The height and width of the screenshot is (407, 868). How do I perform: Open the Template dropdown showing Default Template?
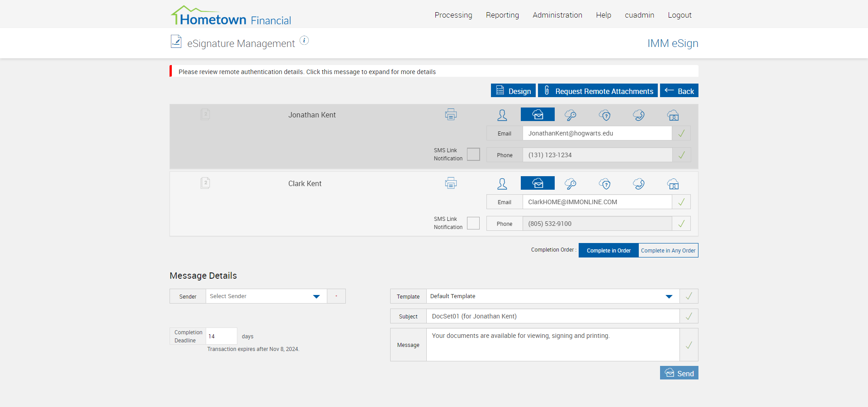click(x=553, y=296)
